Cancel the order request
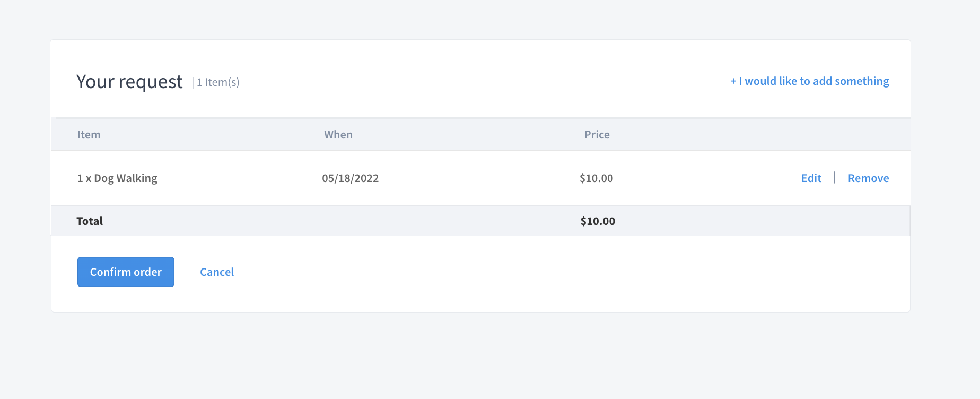 pyautogui.click(x=217, y=272)
